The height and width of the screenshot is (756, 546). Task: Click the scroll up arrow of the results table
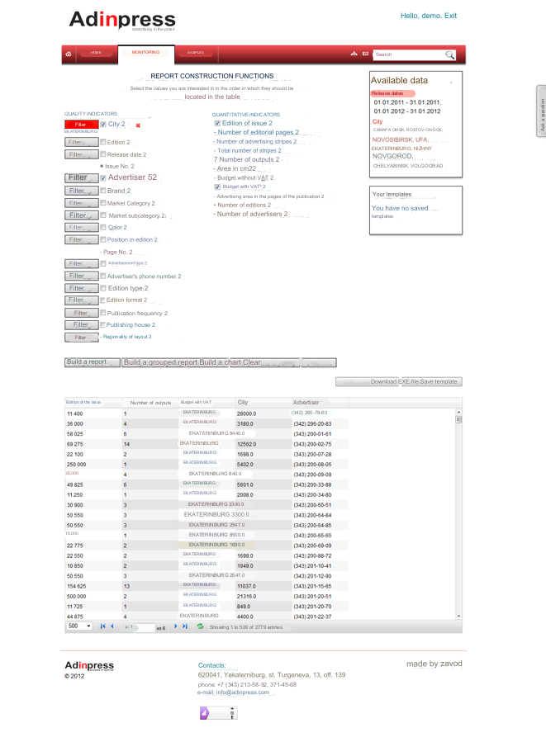coord(458,412)
